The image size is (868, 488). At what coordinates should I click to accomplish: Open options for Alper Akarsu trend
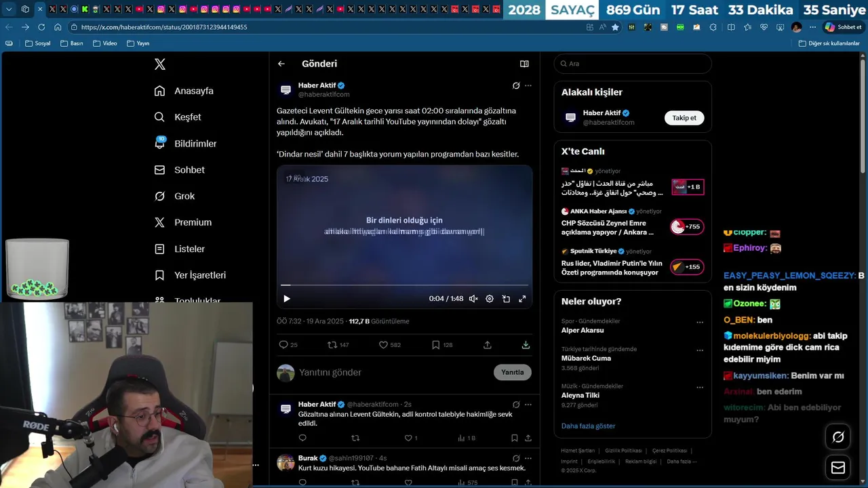700,323
